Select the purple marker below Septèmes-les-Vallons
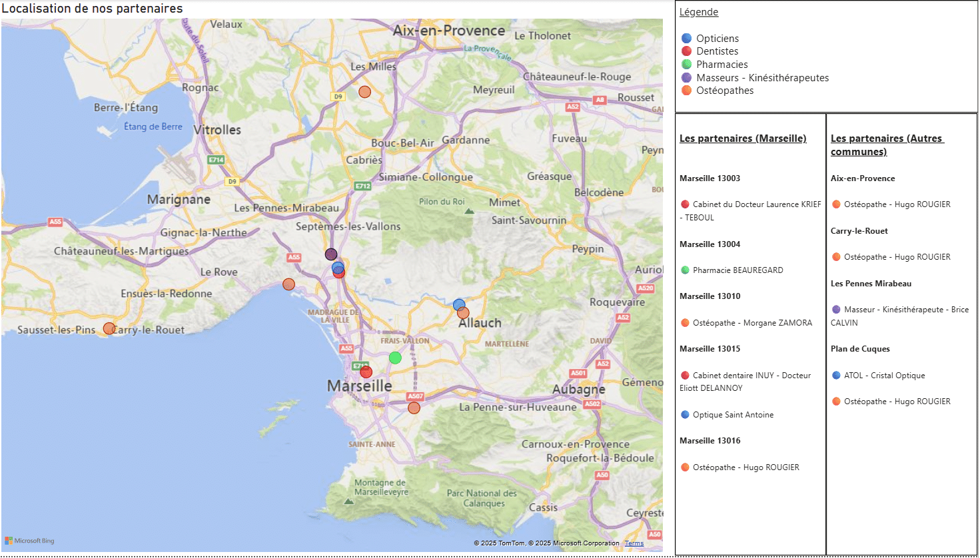The height and width of the screenshot is (558, 980). tap(331, 254)
